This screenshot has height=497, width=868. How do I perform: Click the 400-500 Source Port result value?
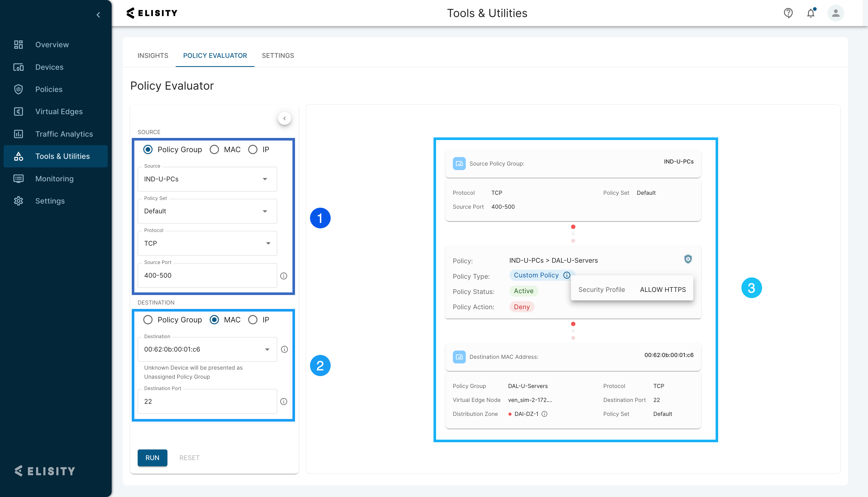click(503, 207)
